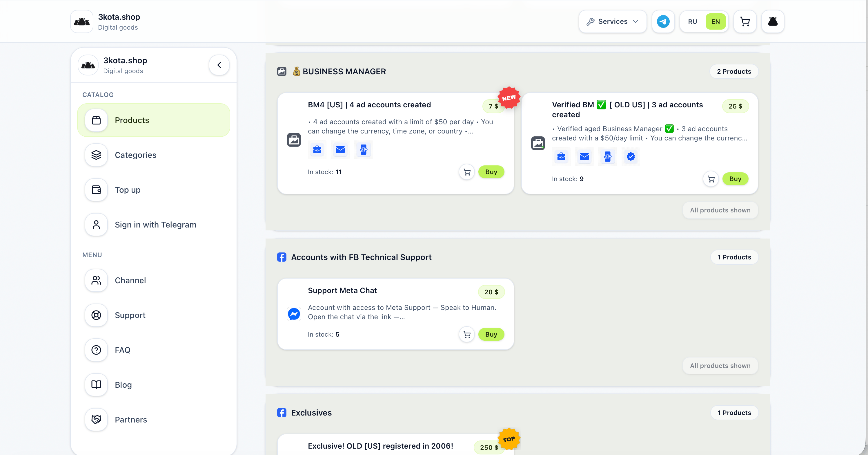Go to Top up in sidebar

153,190
